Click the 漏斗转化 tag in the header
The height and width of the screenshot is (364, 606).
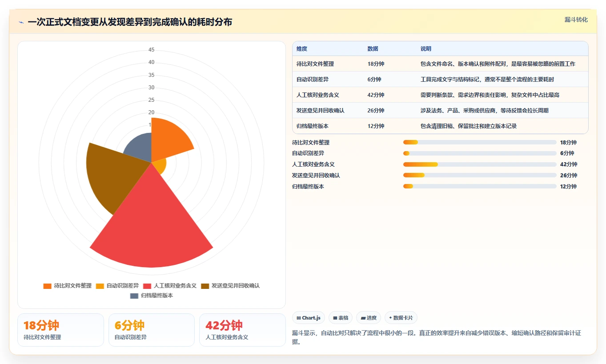pos(576,20)
